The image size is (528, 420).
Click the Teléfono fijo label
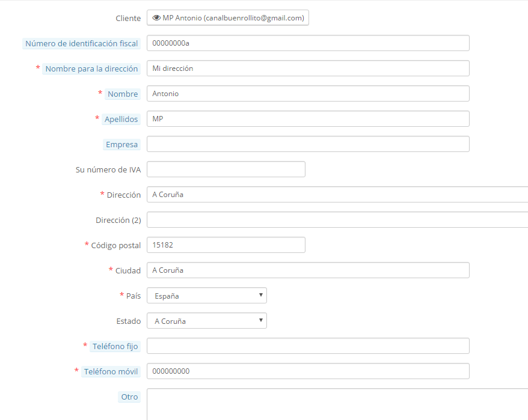point(115,346)
